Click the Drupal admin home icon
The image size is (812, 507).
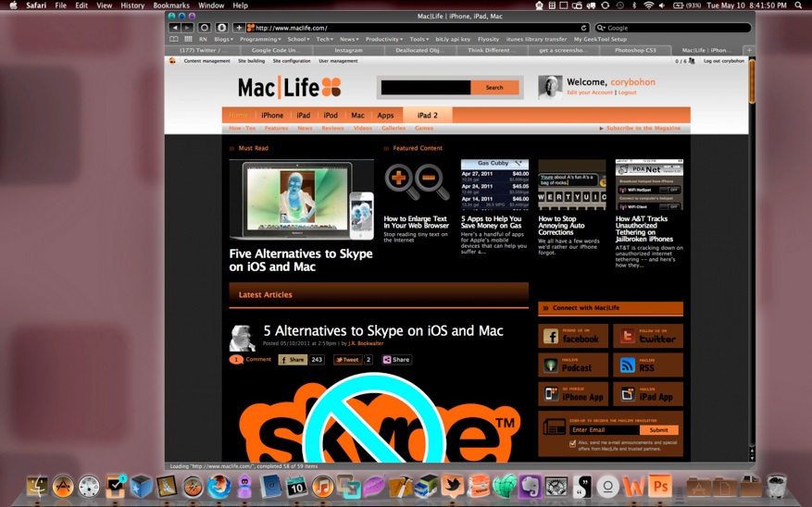point(172,60)
